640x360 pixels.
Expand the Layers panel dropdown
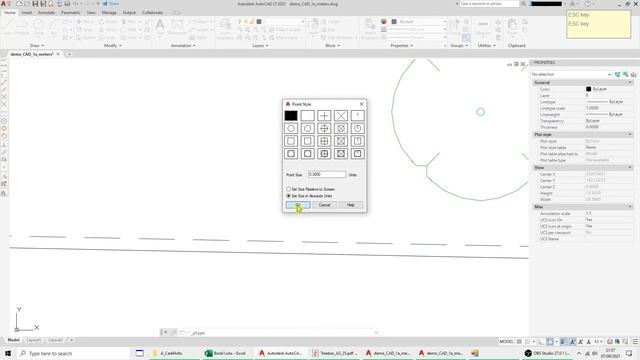[x=260, y=45]
